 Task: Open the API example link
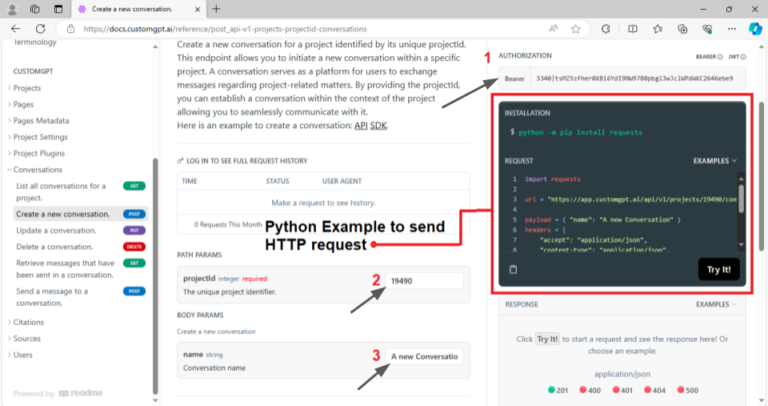pyautogui.click(x=361, y=125)
